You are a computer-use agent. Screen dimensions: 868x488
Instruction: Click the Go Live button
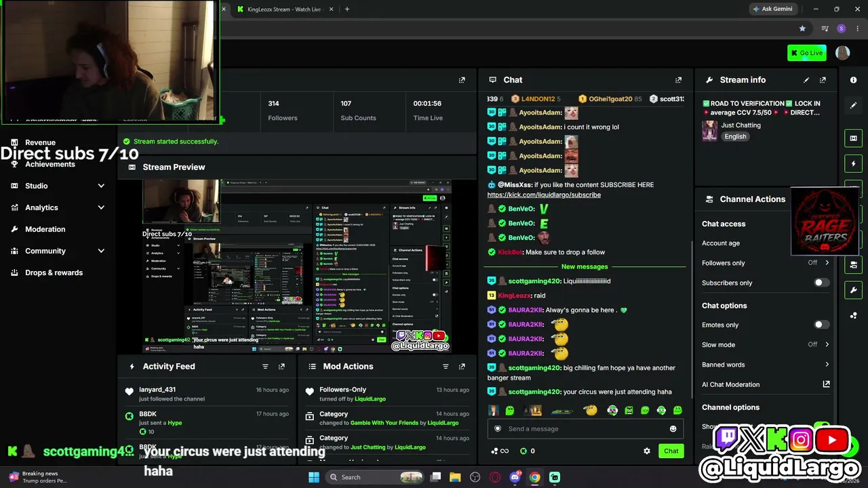[x=806, y=53]
